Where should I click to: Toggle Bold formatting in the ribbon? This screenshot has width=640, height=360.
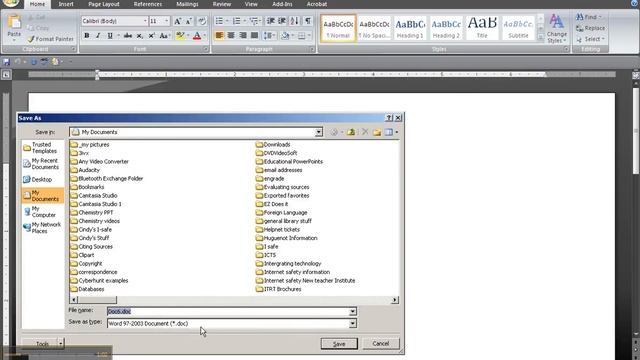click(x=87, y=36)
